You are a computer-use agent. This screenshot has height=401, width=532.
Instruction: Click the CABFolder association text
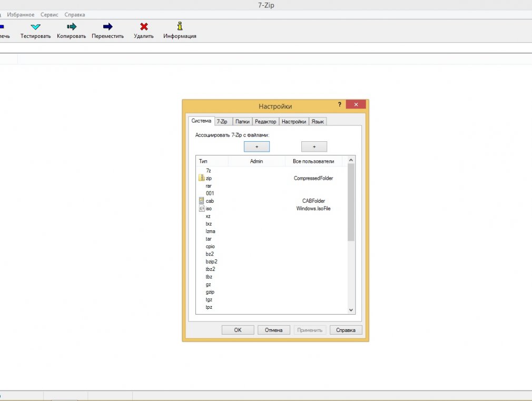pyautogui.click(x=313, y=201)
